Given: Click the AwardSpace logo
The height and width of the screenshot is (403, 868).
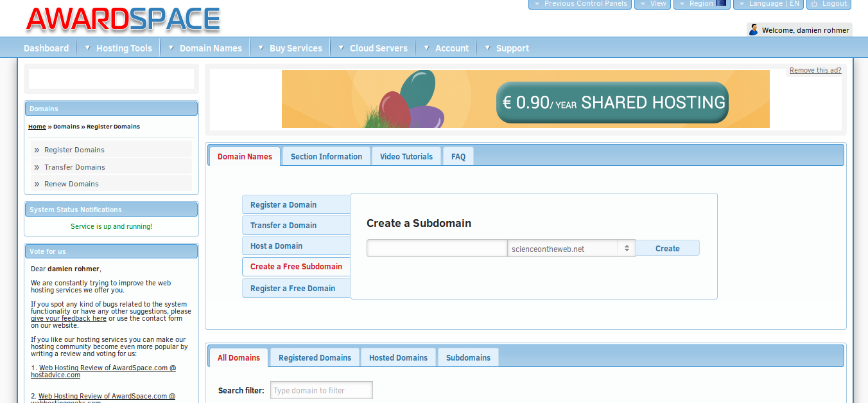Looking at the screenshot, I should coord(123,19).
